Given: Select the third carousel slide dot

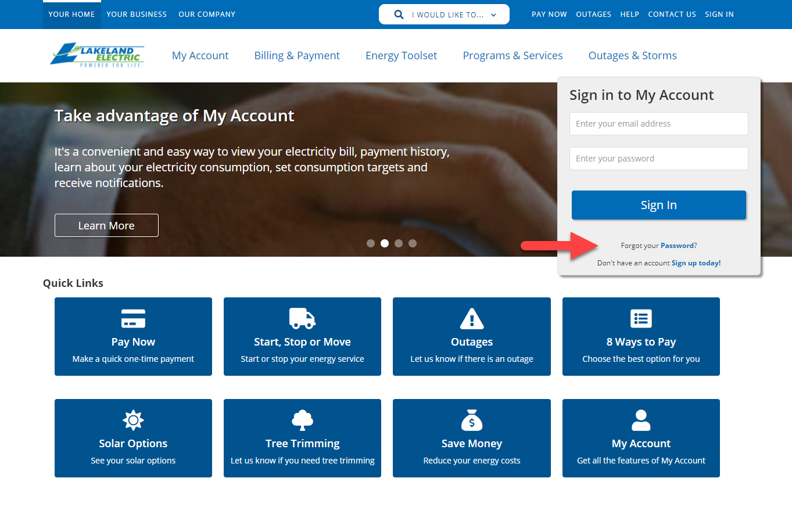Looking at the screenshot, I should tap(399, 243).
